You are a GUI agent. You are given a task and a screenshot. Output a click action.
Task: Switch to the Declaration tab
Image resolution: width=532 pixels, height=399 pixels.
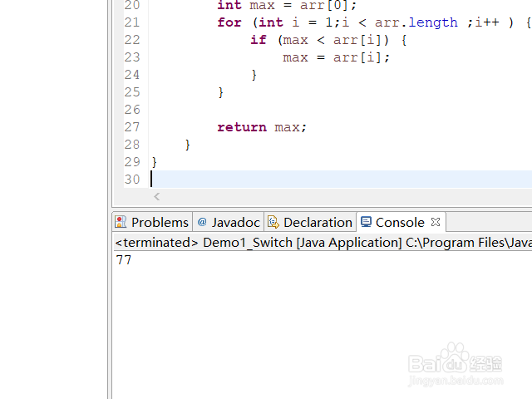(310, 223)
